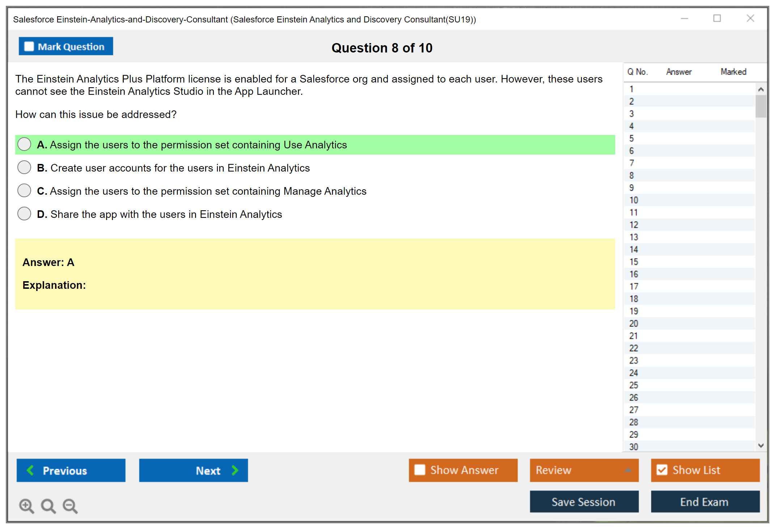Expand the Review dropdown menu
Viewport: 778px width, 532px height.
pos(628,470)
